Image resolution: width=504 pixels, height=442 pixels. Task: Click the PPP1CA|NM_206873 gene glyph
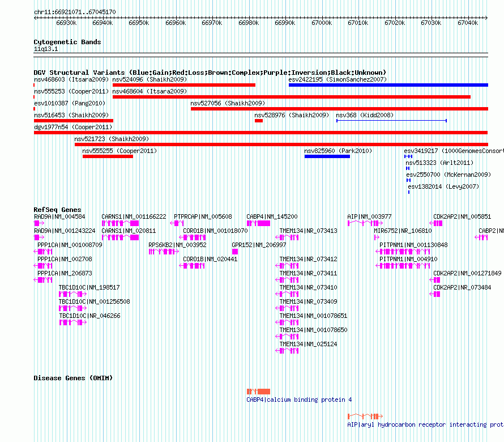(42, 280)
